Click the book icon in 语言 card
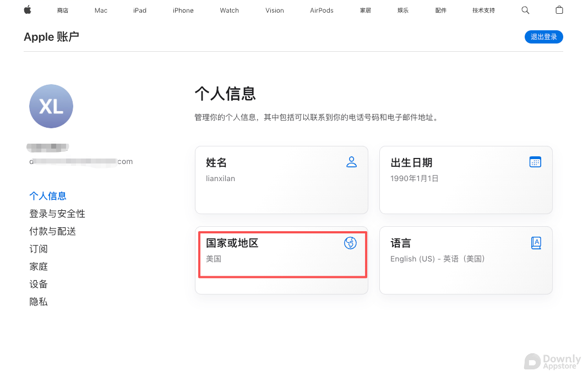Viewport: 588px width, 371px height. 536,243
